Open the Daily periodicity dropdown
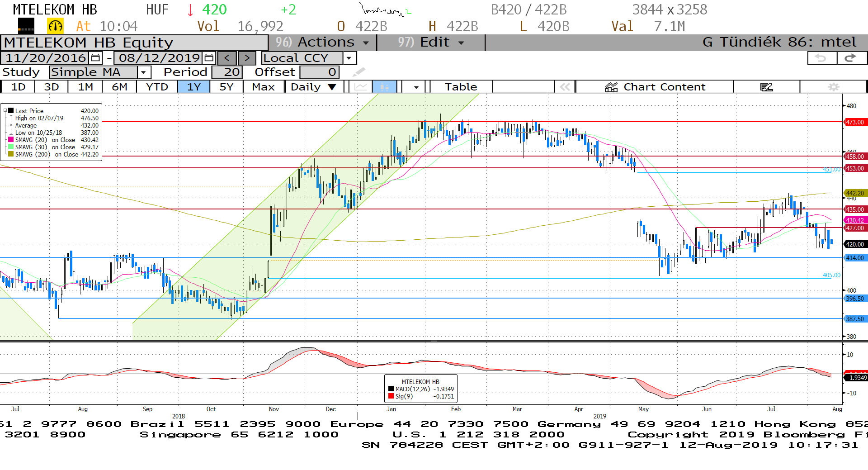The height and width of the screenshot is (470, 868). pos(314,87)
